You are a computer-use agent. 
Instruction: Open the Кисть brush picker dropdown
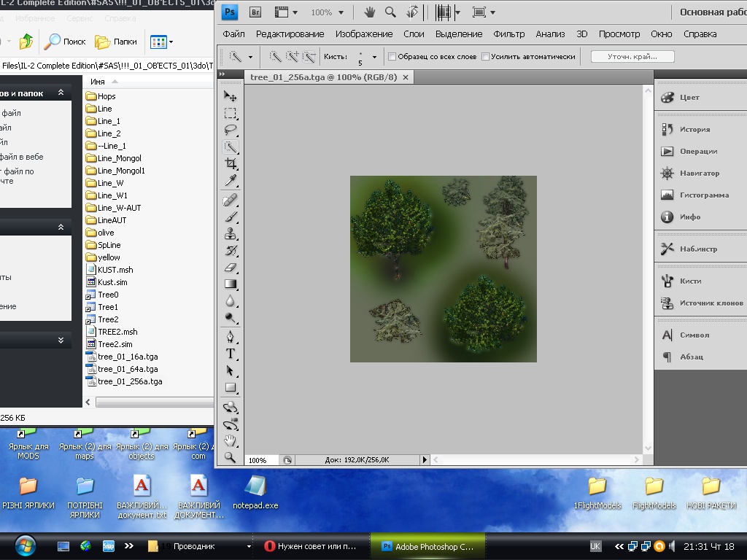[x=375, y=57]
